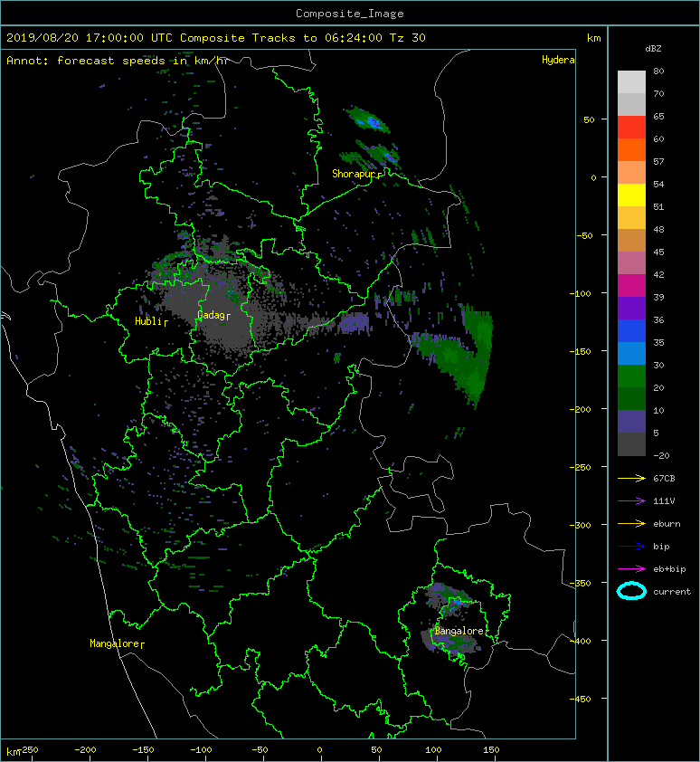Select the bright yellow dBZ swatch

(x=631, y=195)
